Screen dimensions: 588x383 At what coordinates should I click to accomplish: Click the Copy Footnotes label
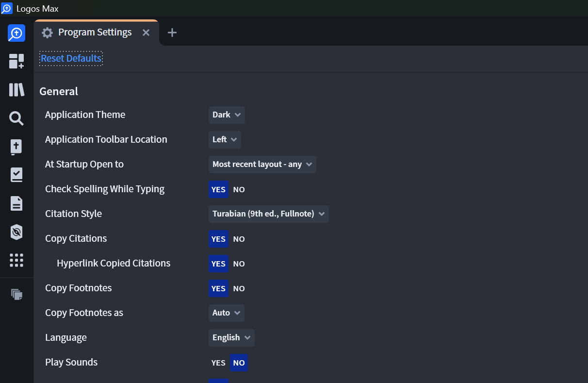tap(78, 288)
